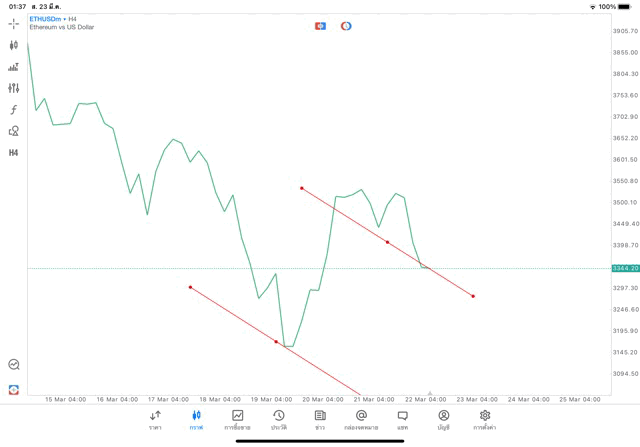Tap the chart analysis icon at lower left

[x=14, y=365]
